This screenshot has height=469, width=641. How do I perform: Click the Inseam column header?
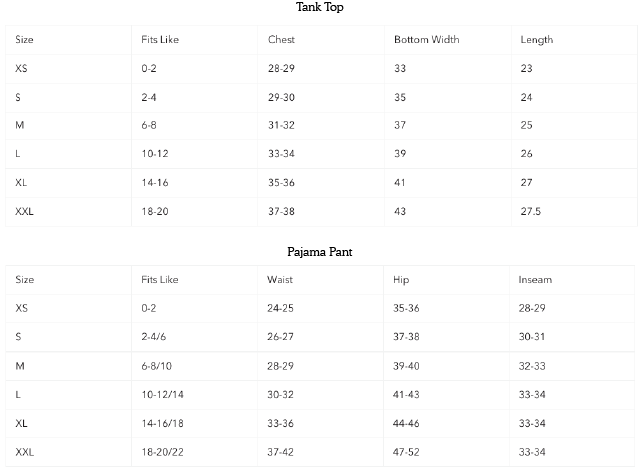pos(535,280)
